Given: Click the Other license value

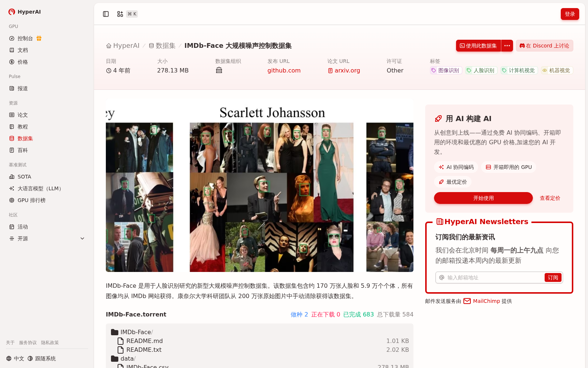Looking at the screenshot, I should coord(395,70).
